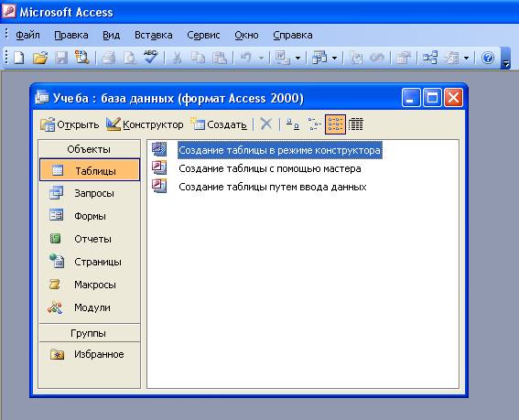519x420 pixels.
Task: Click the Создать button
Action: [x=219, y=124]
